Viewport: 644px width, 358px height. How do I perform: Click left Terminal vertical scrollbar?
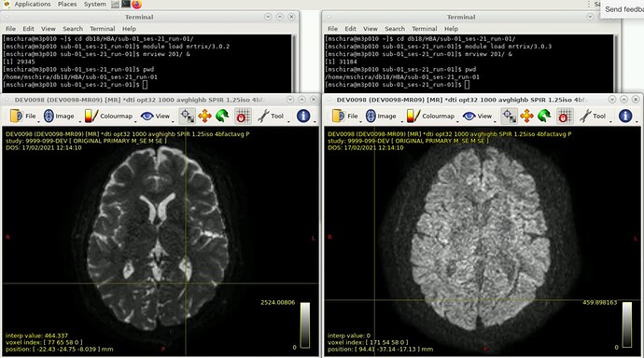coord(294,63)
